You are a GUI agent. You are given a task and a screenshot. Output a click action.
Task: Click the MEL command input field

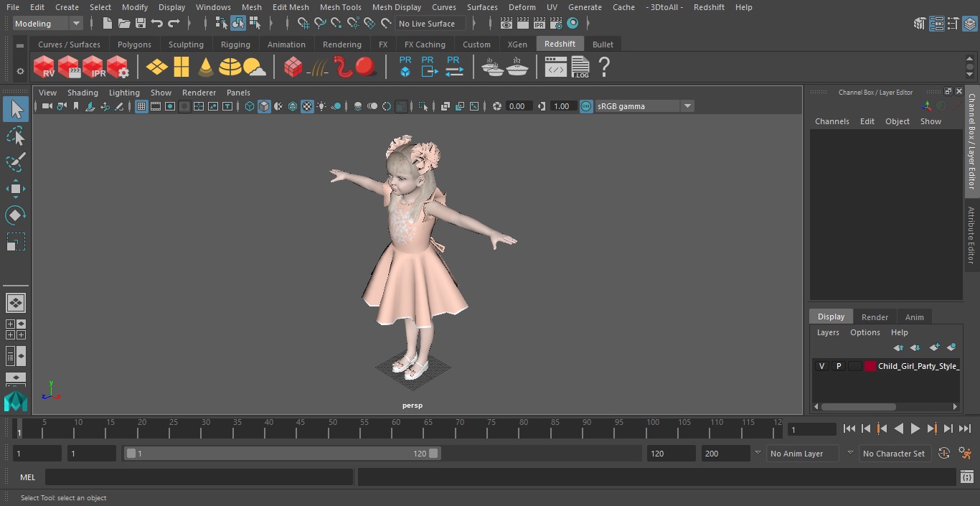click(x=199, y=477)
